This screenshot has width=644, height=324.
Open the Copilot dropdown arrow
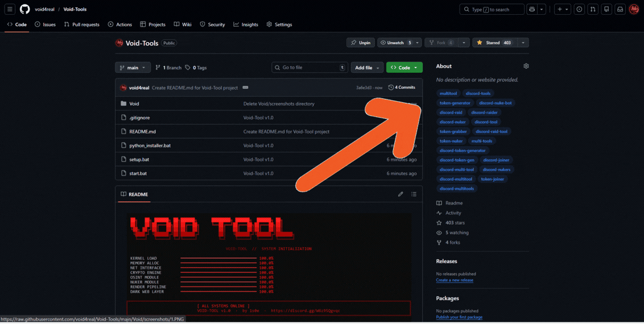coord(542,9)
